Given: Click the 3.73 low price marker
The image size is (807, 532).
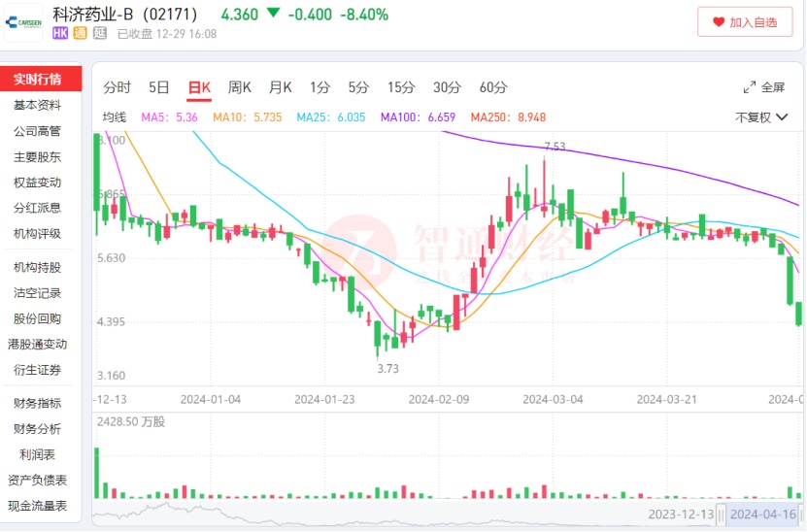Looking at the screenshot, I should 388,369.
